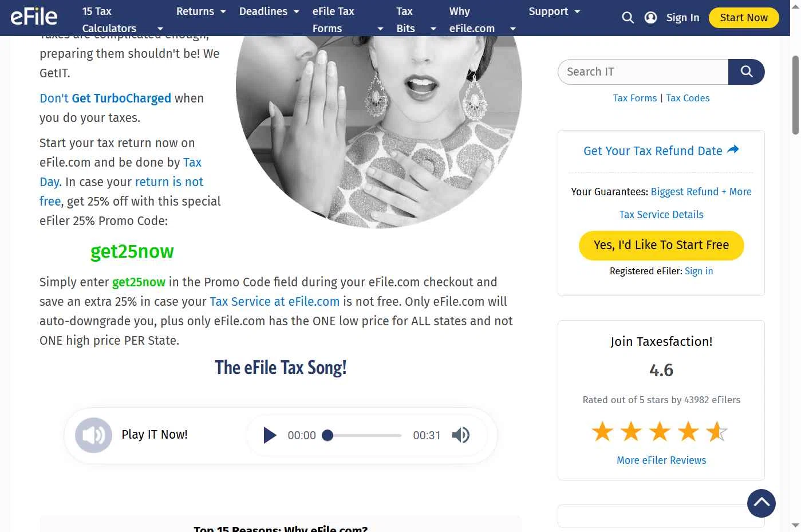Click the audio seek slider handle
Screen dimensions: 801x532
pos(327,435)
